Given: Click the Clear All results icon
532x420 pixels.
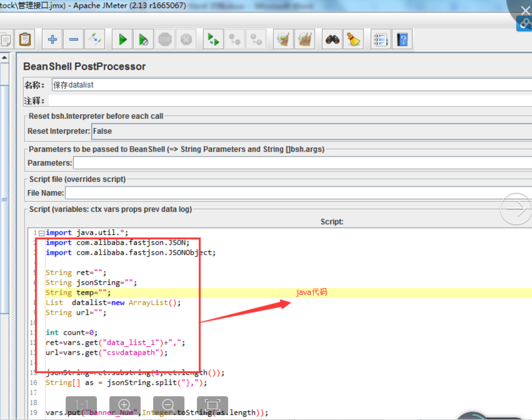Looking at the screenshot, I should (x=305, y=39).
